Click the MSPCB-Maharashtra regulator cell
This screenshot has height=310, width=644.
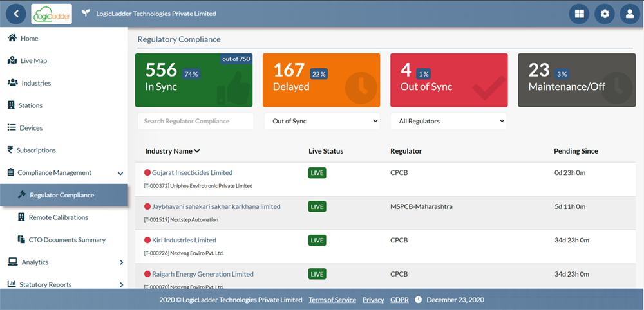(421, 206)
